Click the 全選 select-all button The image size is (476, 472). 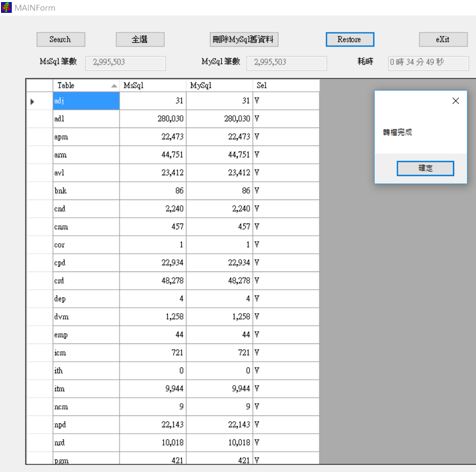(x=140, y=39)
